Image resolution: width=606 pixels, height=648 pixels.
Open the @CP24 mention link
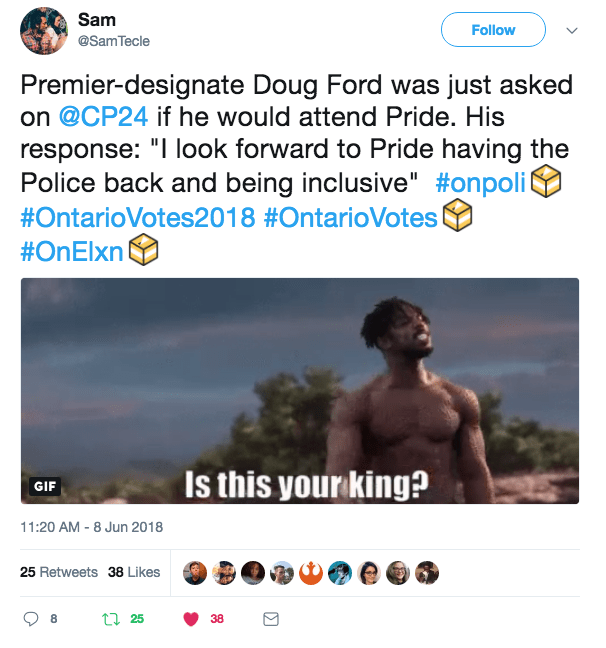click(x=98, y=116)
